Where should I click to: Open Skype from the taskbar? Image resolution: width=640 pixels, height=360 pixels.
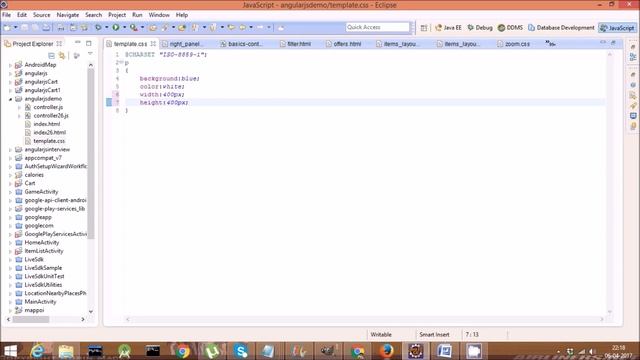tap(241, 351)
